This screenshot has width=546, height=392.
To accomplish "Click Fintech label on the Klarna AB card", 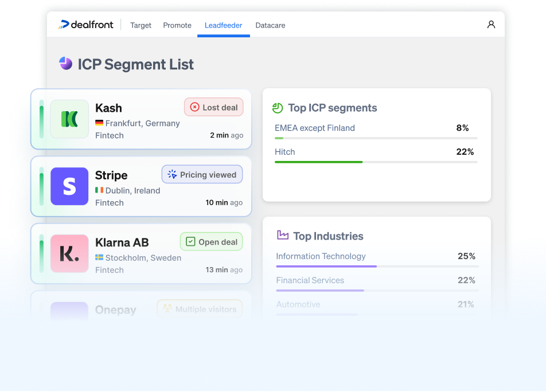I will pyautogui.click(x=110, y=271).
